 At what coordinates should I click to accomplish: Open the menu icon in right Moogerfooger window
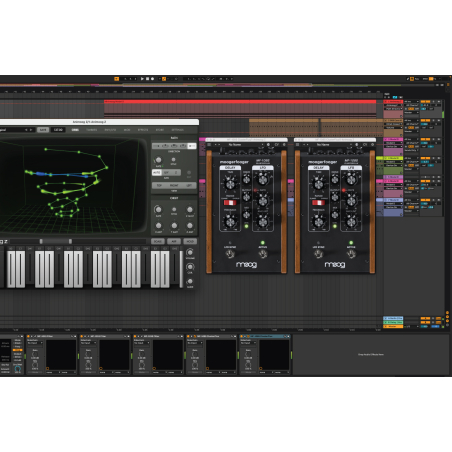[297, 145]
